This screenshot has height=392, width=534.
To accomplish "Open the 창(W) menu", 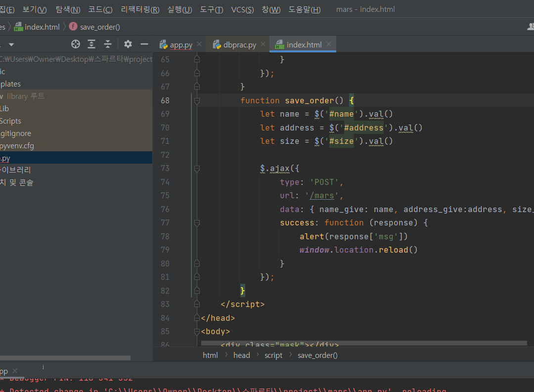I will coord(271,9).
